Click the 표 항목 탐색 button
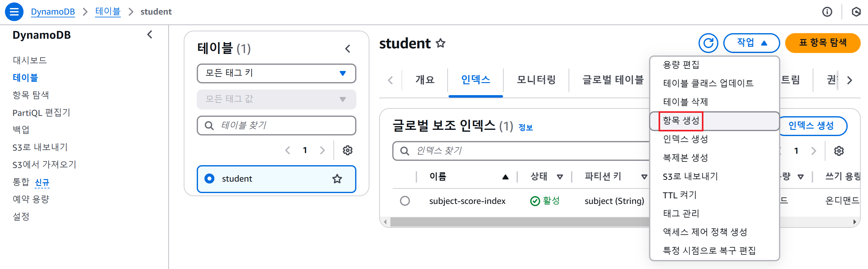The image size is (868, 269). 822,43
